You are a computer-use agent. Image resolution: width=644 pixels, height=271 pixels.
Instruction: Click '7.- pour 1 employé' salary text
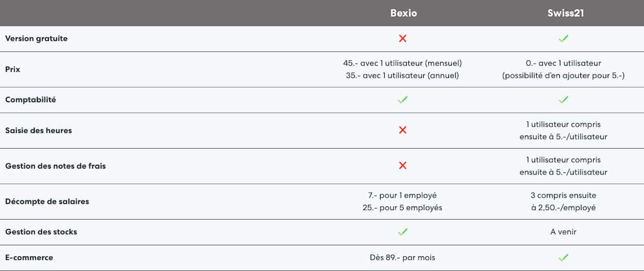pyautogui.click(x=402, y=195)
